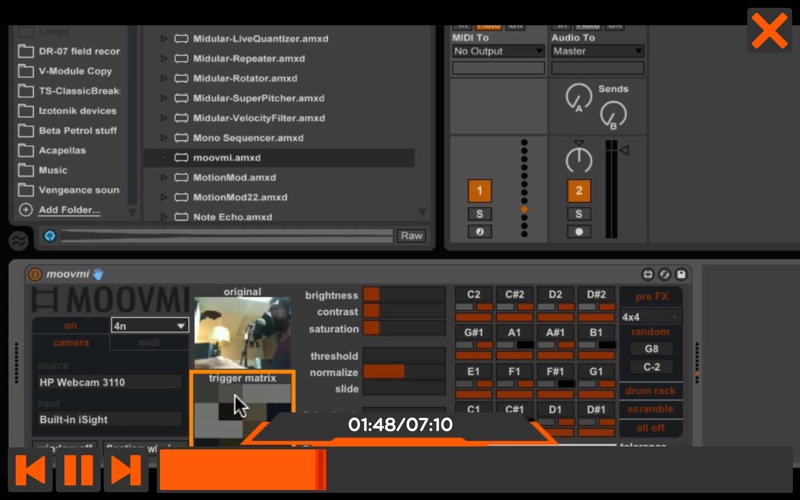Open the Vengeance soun folder
The height and width of the screenshot is (500, 800).
[69, 190]
